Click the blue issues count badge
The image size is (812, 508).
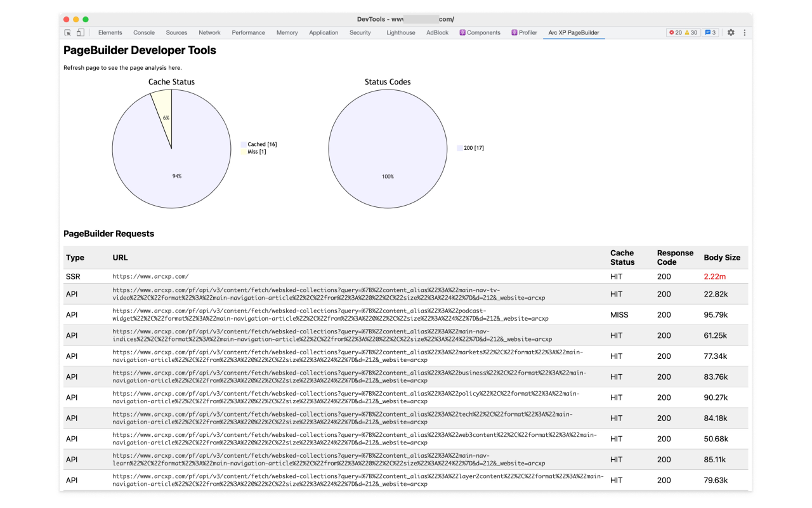coord(710,32)
